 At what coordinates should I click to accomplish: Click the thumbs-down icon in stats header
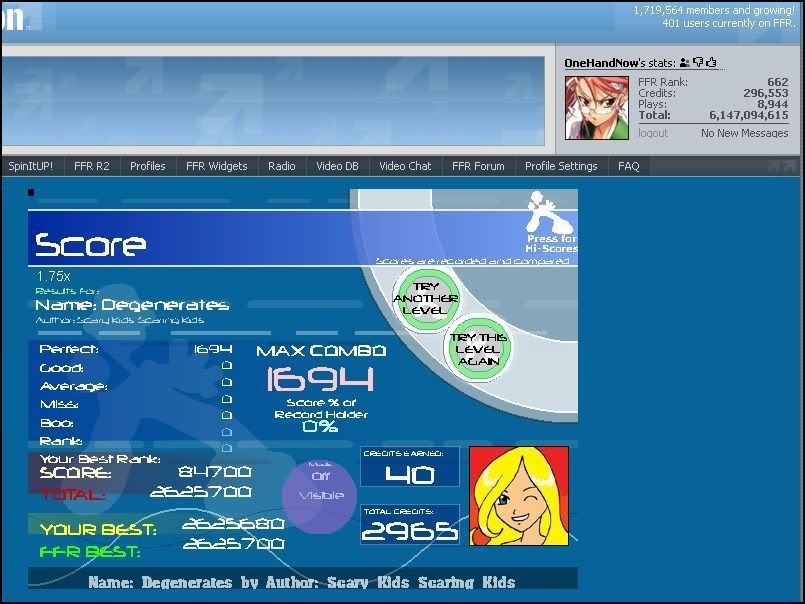coord(698,63)
